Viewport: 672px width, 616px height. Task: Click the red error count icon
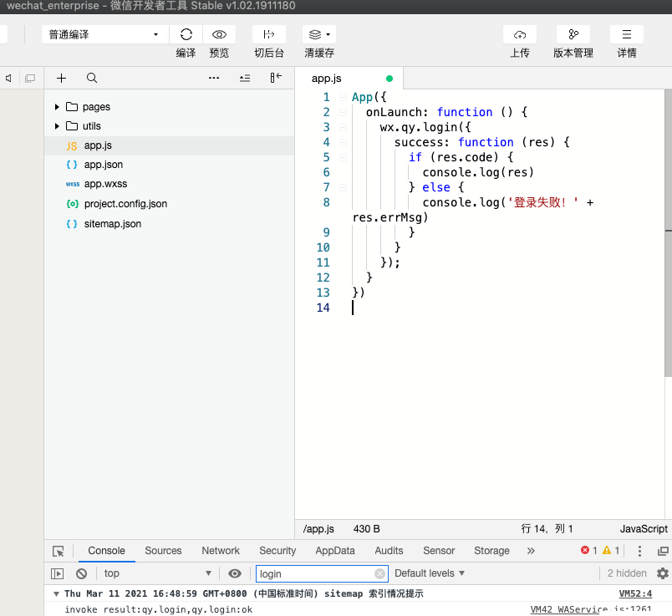pyautogui.click(x=585, y=550)
